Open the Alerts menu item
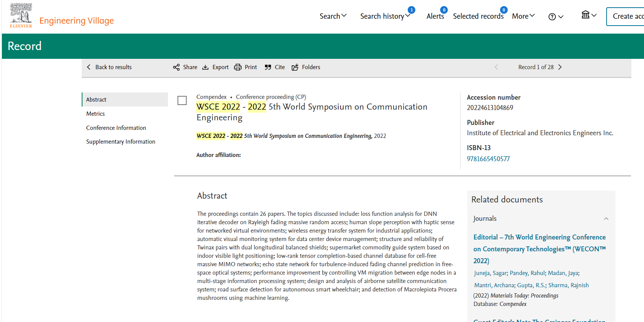This screenshot has height=322, width=644. pyautogui.click(x=435, y=16)
